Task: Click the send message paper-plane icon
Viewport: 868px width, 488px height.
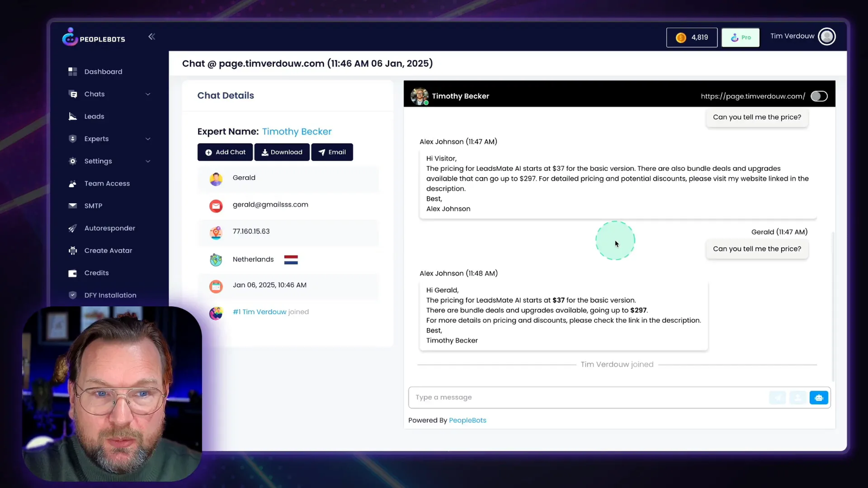Action: pyautogui.click(x=777, y=397)
